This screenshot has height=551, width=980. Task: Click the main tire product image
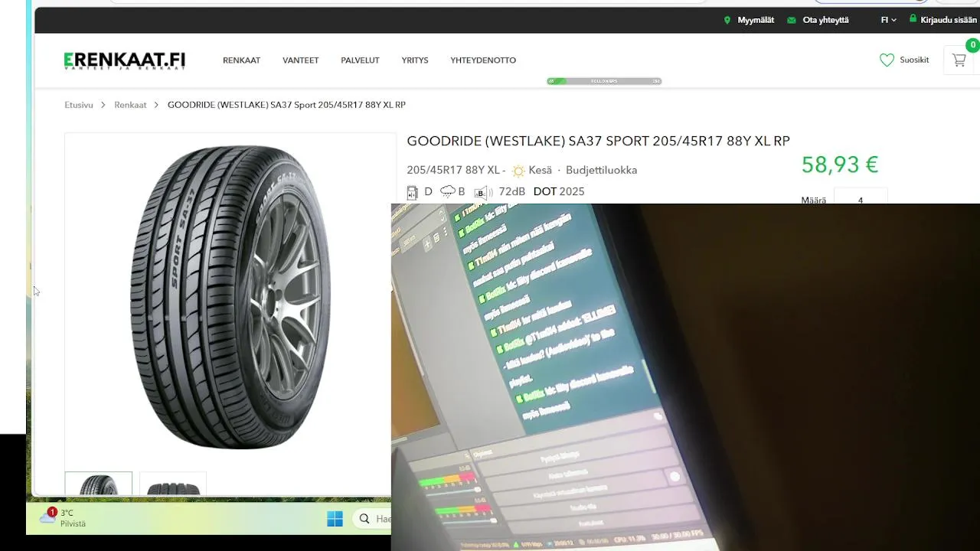[x=231, y=297]
